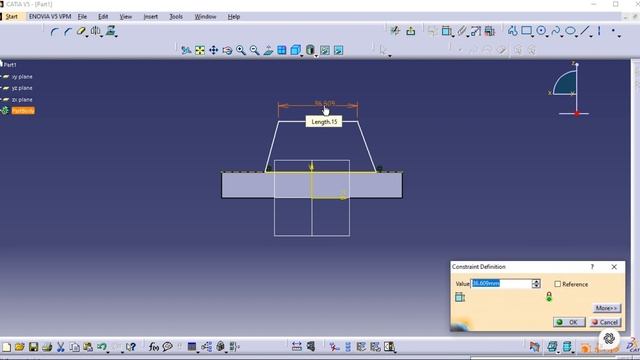Click the Zoom In magnifier
This screenshot has height=360, width=640.
241,50
